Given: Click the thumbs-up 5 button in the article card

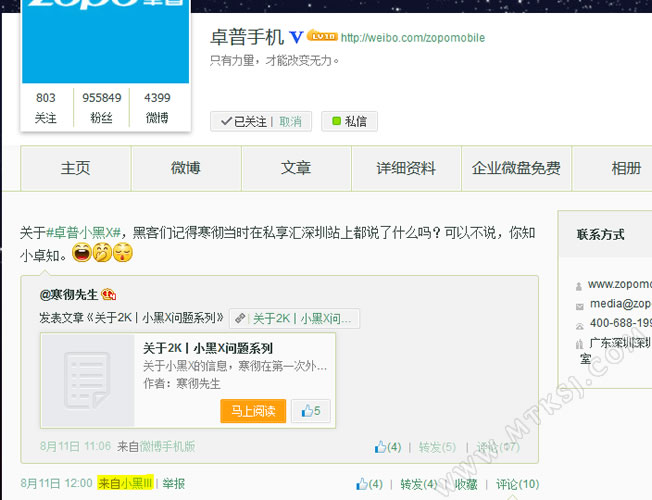Looking at the screenshot, I should pos(310,410).
